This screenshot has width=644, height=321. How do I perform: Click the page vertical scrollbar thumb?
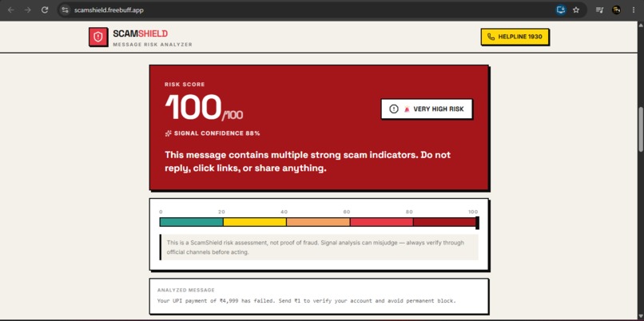(640, 129)
